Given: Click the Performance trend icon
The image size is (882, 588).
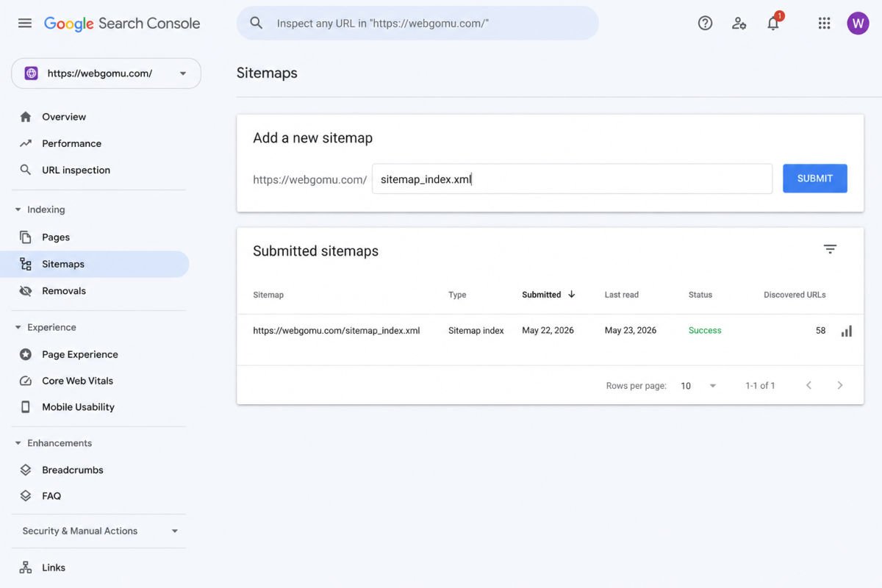Looking at the screenshot, I should coord(26,143).
